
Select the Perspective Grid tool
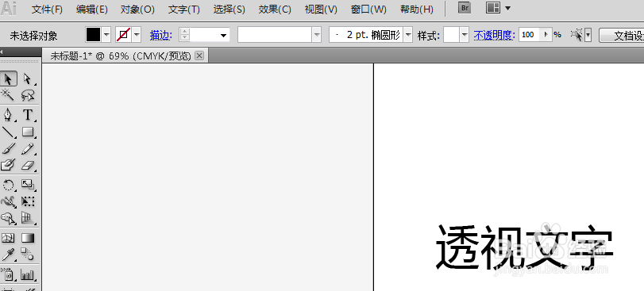click(28, 217)
